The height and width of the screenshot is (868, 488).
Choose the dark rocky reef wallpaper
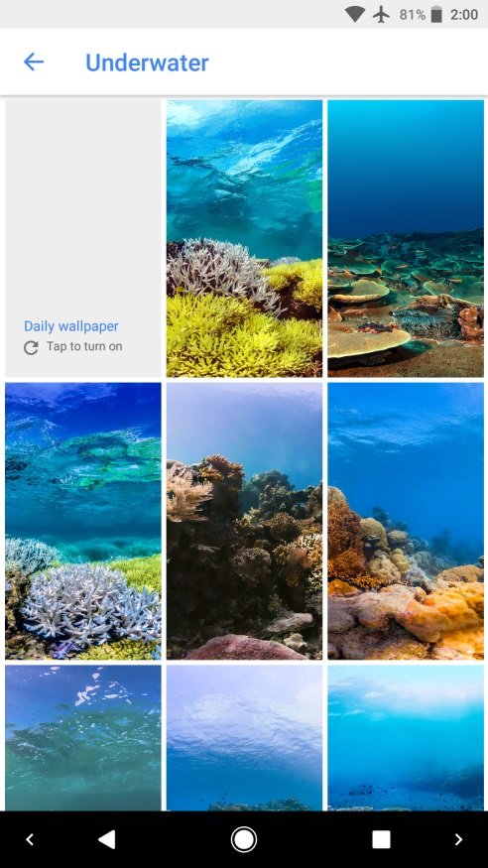(244, 521)
